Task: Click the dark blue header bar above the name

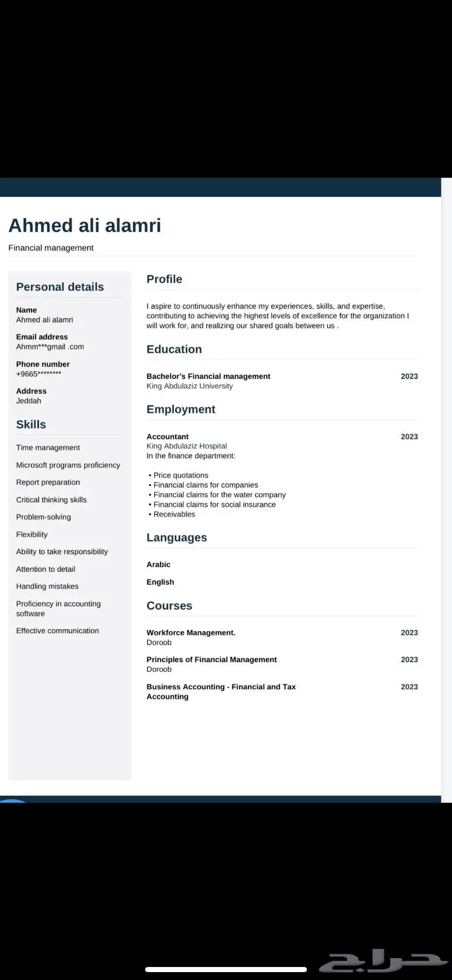Action: tap(220, 187)
